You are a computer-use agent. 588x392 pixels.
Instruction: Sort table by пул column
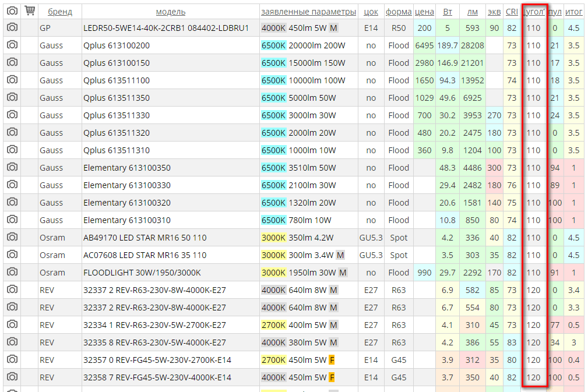(555, 12)
